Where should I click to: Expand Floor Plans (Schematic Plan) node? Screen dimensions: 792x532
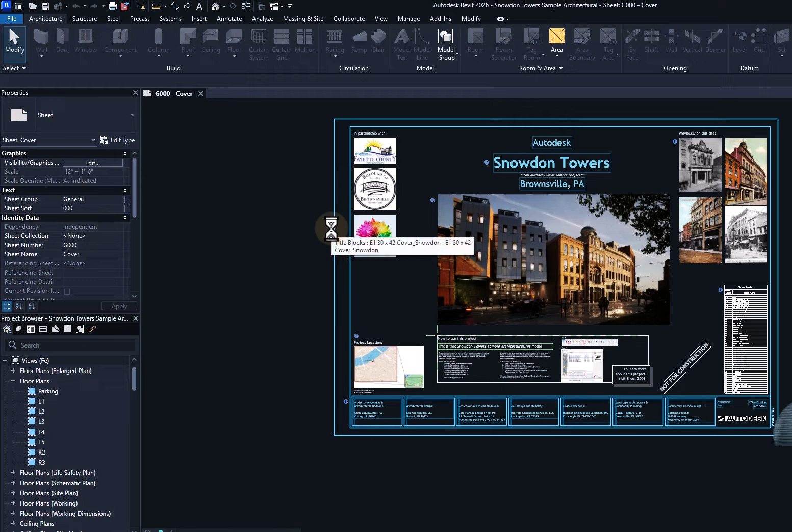[13, 483]
